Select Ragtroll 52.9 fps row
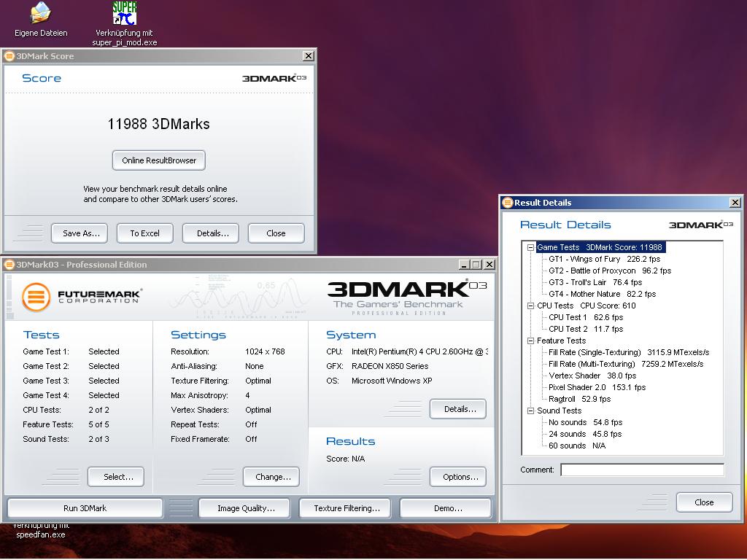Screen dimensions: 747x560 (x=579, y=399)
